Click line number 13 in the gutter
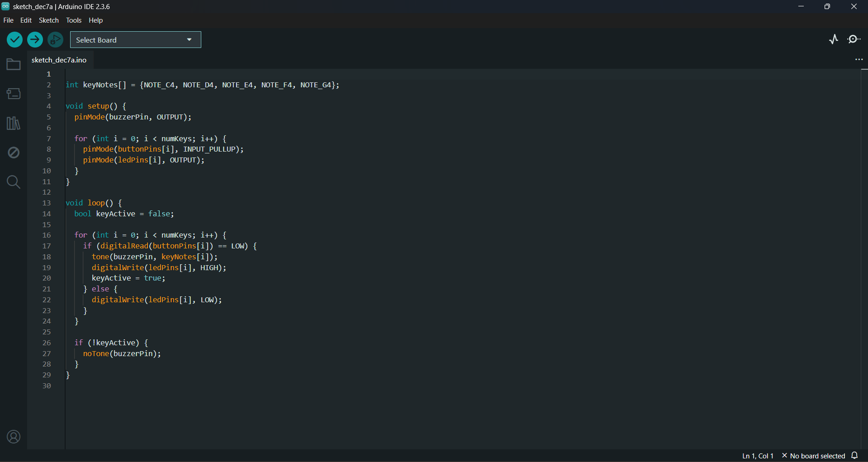Image resolution: width=868 pixels, height=462 pixels. click(x=47, y=203)
